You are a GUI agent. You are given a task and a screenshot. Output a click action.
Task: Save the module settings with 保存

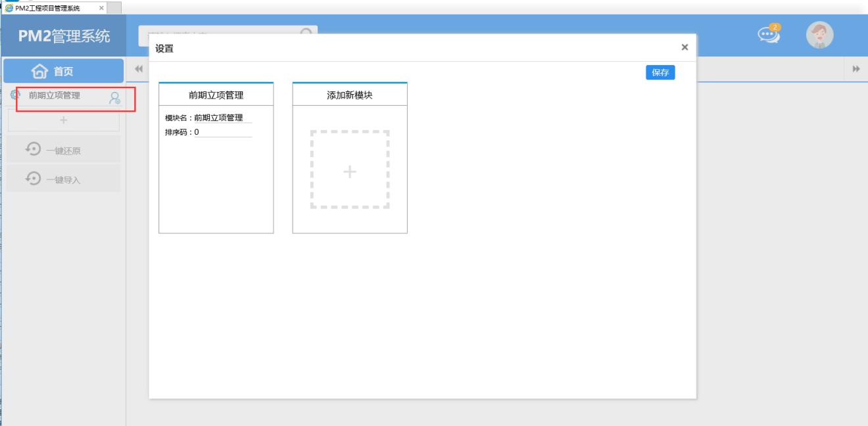click(660, 73)
